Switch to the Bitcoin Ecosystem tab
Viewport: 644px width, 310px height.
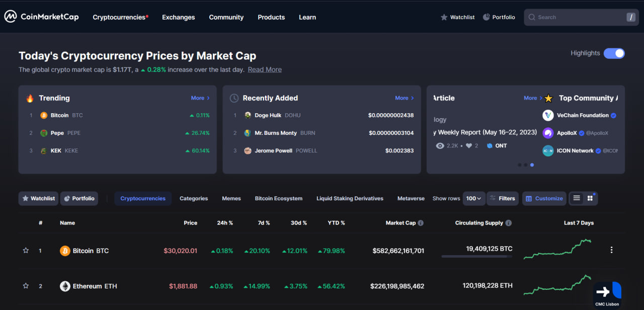point(279,198)
